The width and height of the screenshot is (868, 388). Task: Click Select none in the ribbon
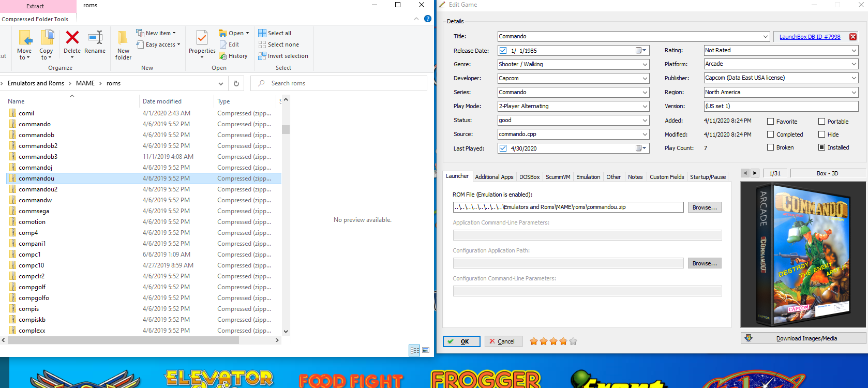(278, 44)
